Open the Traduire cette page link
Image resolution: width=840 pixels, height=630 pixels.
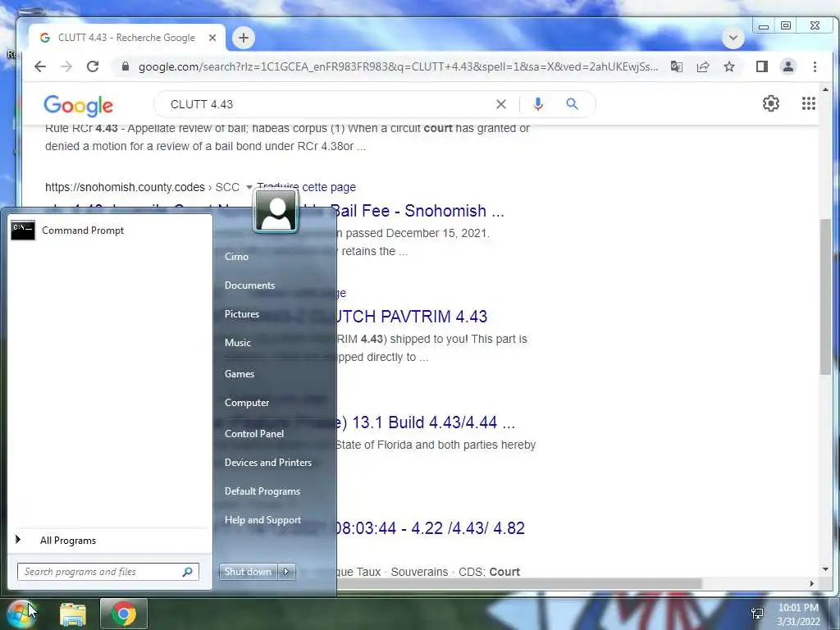point(306,187)
